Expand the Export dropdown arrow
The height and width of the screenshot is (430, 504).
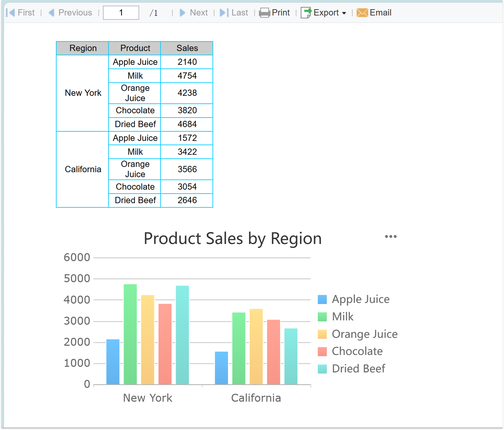click(344, 13)
